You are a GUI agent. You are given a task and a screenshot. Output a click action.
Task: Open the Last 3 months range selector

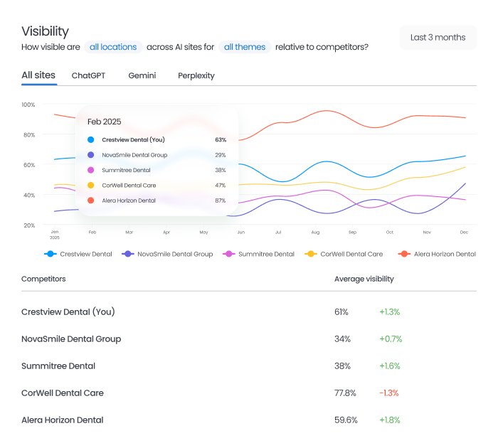(x=438, y=38)
